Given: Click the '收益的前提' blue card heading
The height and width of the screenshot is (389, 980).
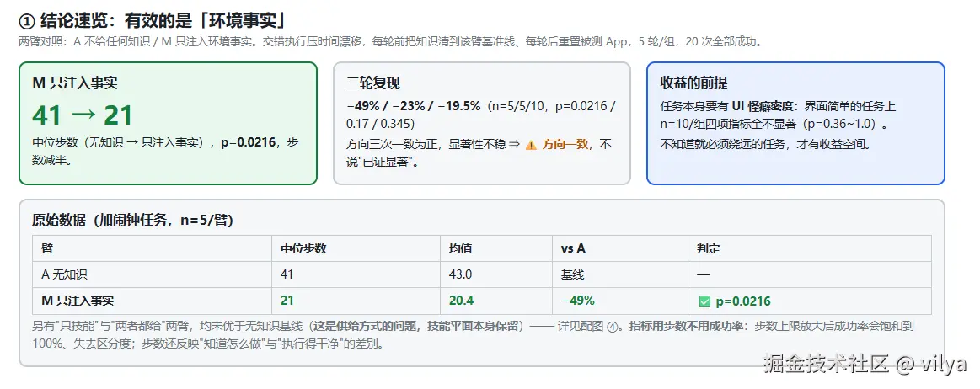Looking at the screenshot, I should pos(693,83).
